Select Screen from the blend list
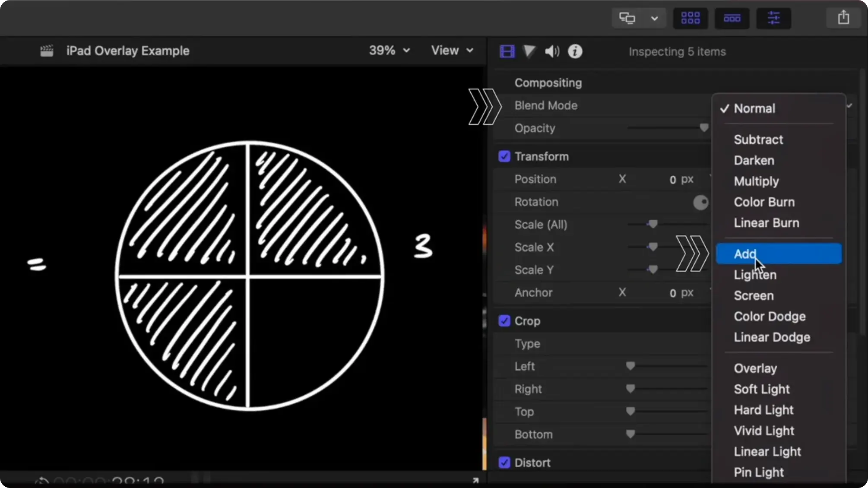The height and width of the screenshot is (488, 868). [779, 295]
